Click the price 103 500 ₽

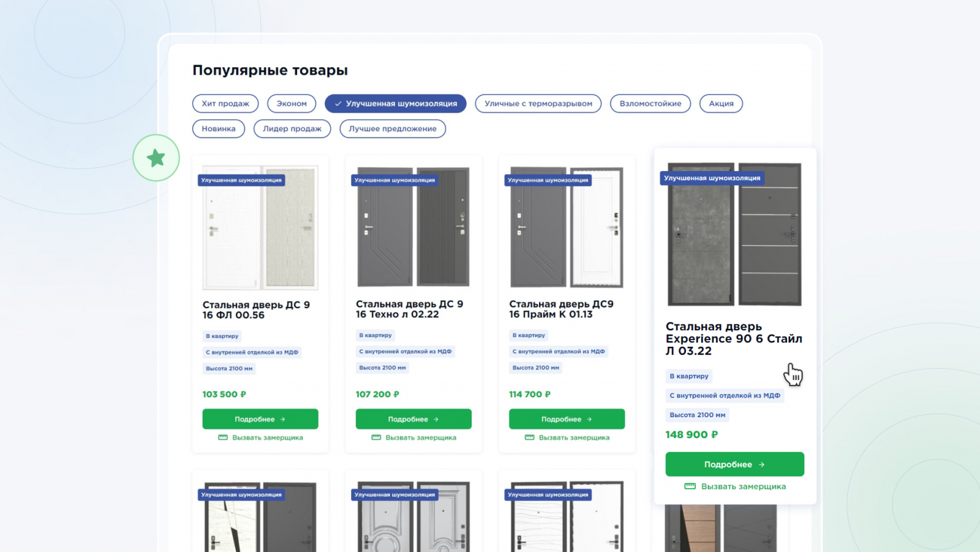pos(224,395)
